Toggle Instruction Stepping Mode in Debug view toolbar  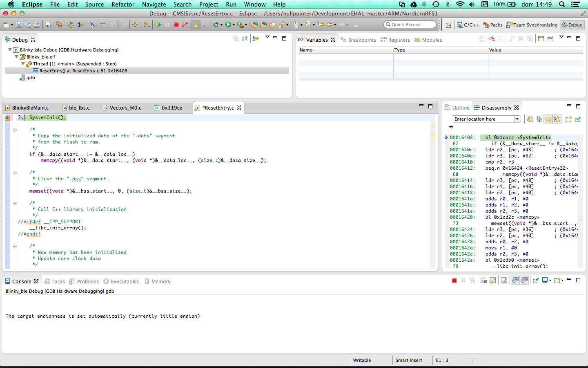point(256,38)
